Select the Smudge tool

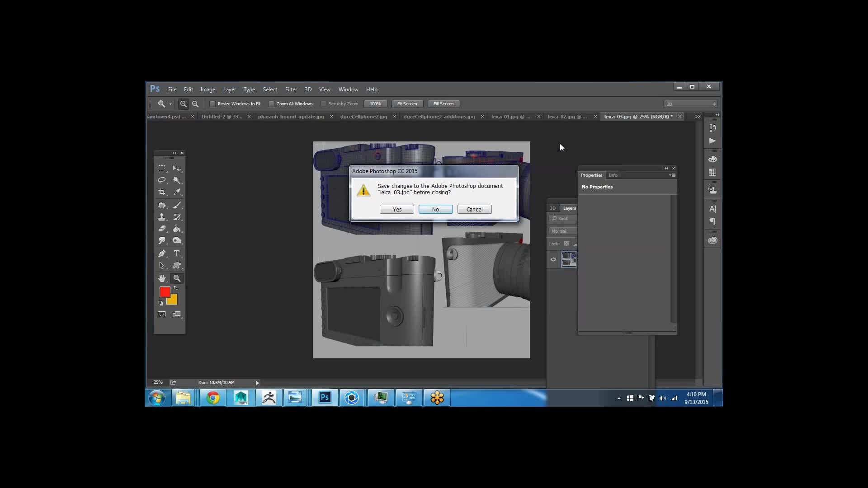pos(162,240)
